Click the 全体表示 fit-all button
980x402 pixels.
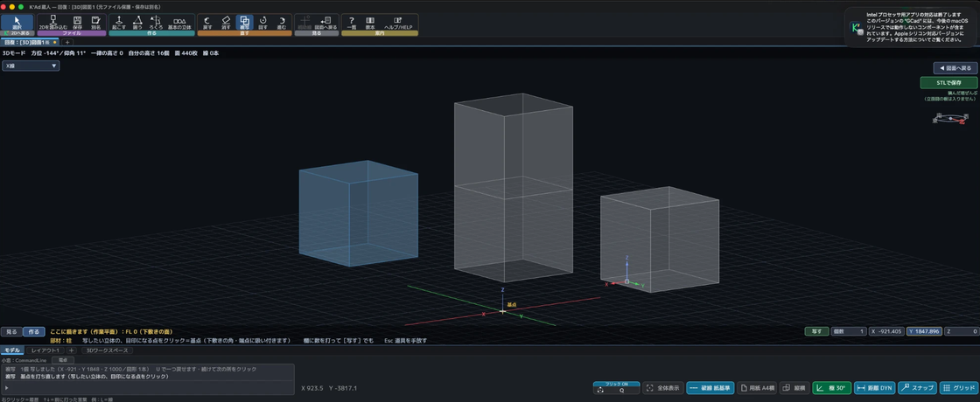(662, 388)
